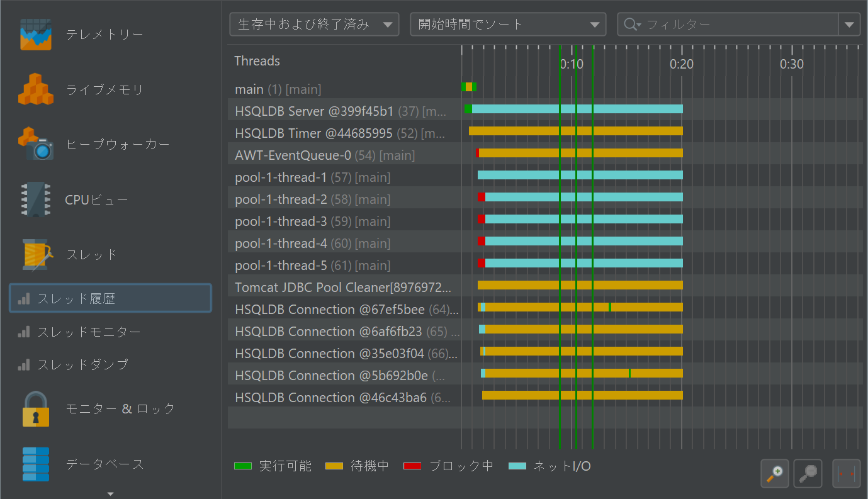The width and height of the screenshot is (868, 499).
Task: Click the cyan ネットI/O legend swatch
Action: pos(517,466)
